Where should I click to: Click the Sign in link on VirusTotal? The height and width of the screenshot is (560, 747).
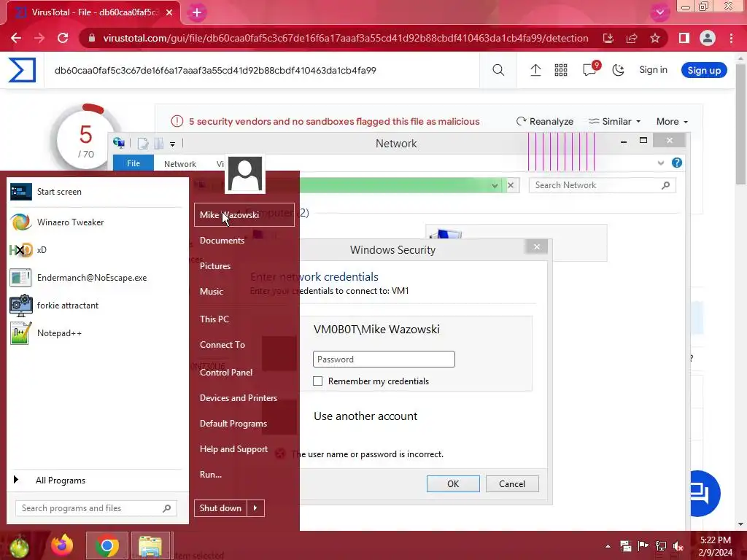[653, 69]
